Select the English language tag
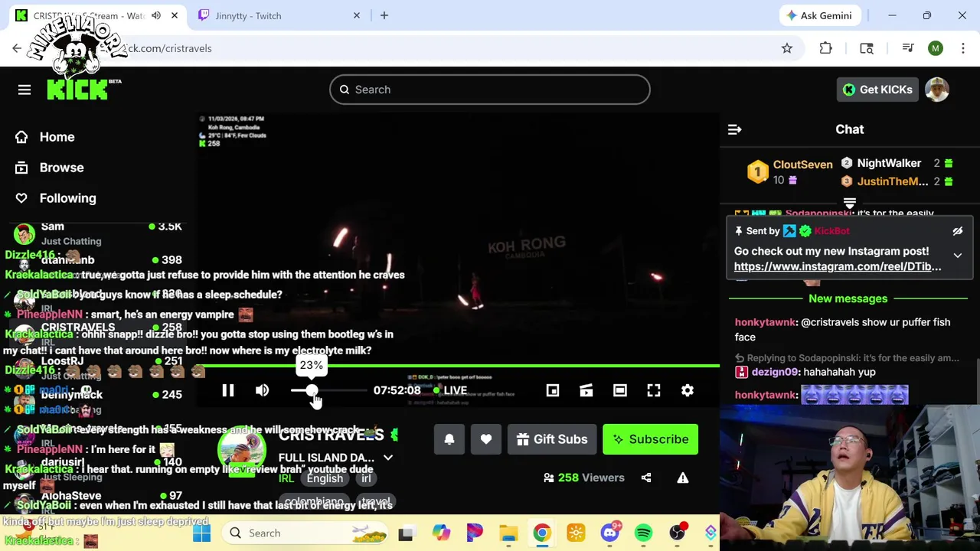Viewport: 980px width, 551px height. click(x=325, y=478)
